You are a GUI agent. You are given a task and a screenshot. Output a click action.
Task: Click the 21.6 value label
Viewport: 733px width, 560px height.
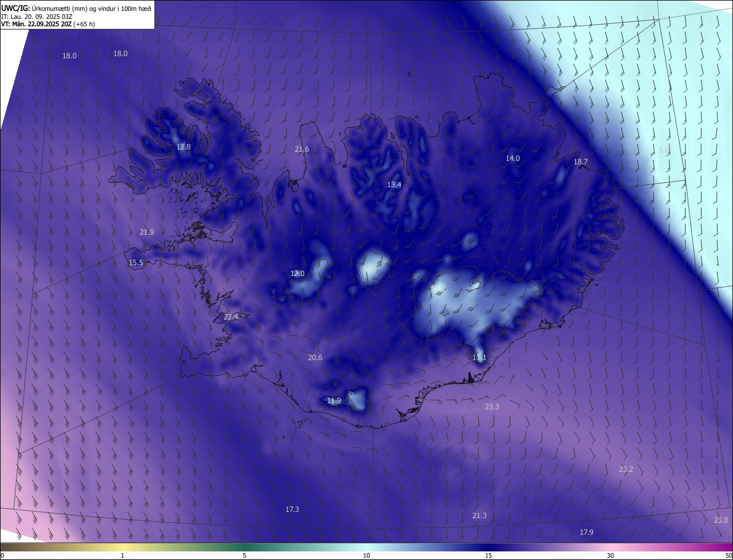(x=302, y=149)
